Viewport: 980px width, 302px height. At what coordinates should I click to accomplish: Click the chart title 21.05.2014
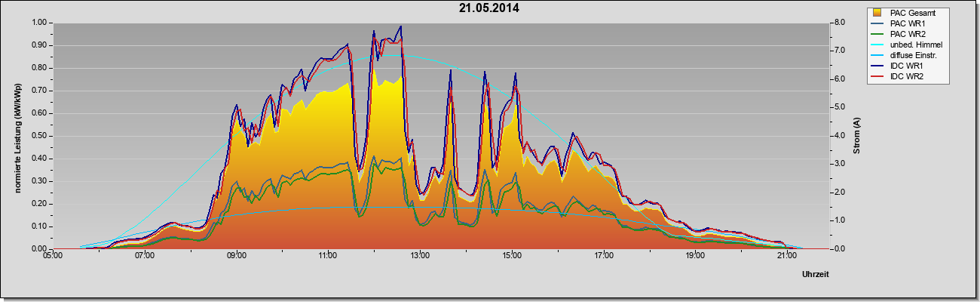pos(489,8)
